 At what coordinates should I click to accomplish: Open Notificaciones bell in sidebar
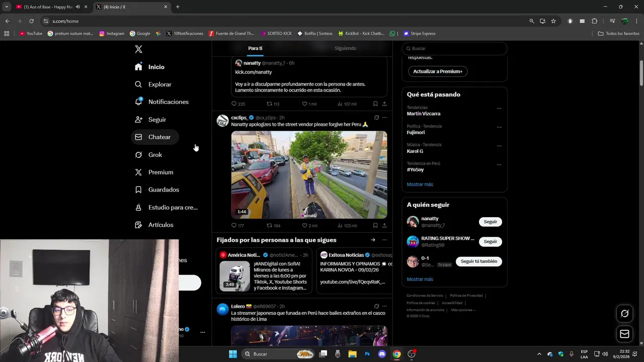click(x=162, y=102)
